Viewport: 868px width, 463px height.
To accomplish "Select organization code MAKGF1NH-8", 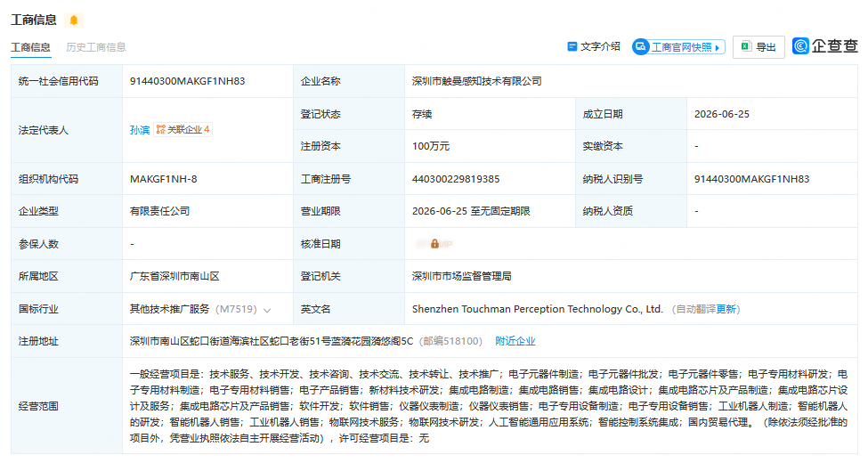I will (x=163, y=179).
